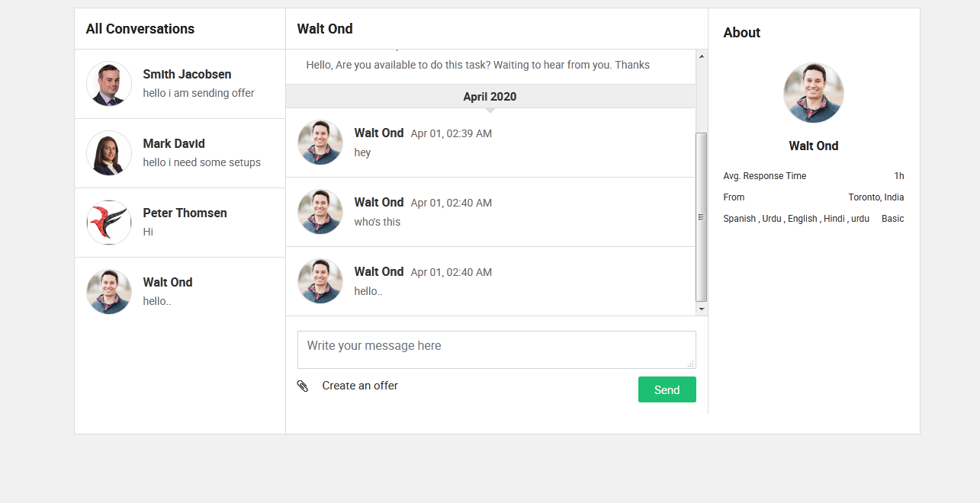The width and height of the screenshot is (980, 503).
Task: Click the chat scrollbar up arrow
Action: click(702, 56)
